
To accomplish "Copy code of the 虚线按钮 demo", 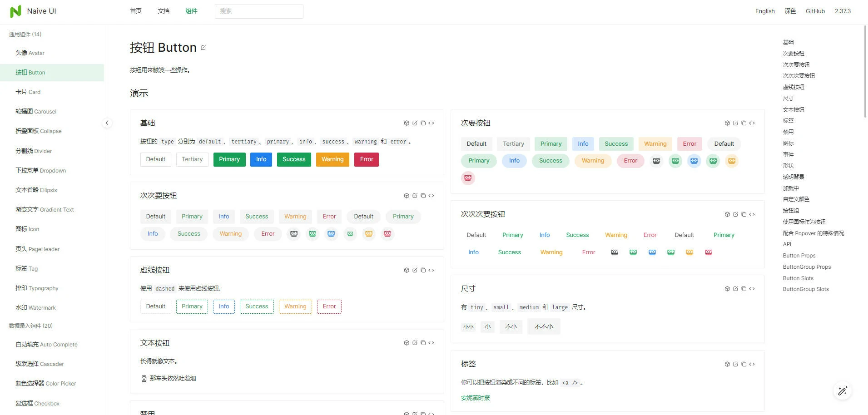I will [x=423, y=270].
